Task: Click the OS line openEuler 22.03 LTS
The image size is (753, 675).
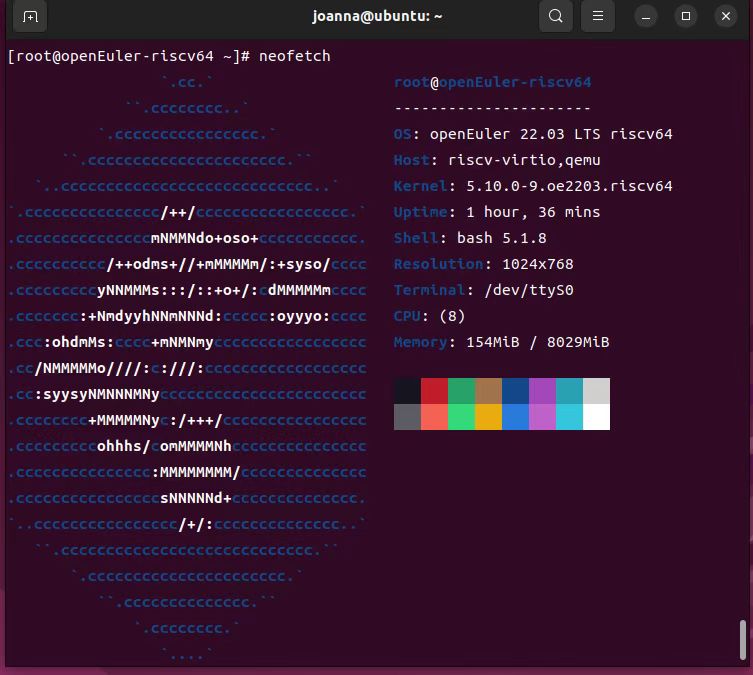Action: [533, 134]
